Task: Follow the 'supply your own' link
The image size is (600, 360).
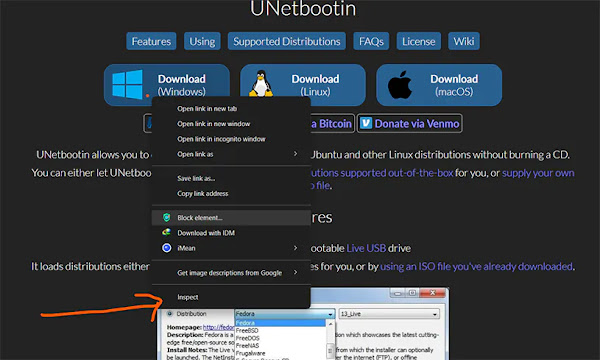Action: [538, 173]
